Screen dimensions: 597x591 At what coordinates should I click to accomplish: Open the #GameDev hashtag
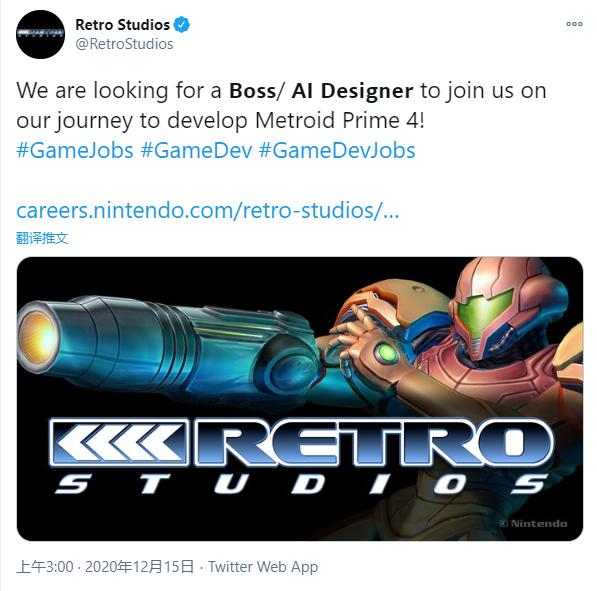pos(196,150)
